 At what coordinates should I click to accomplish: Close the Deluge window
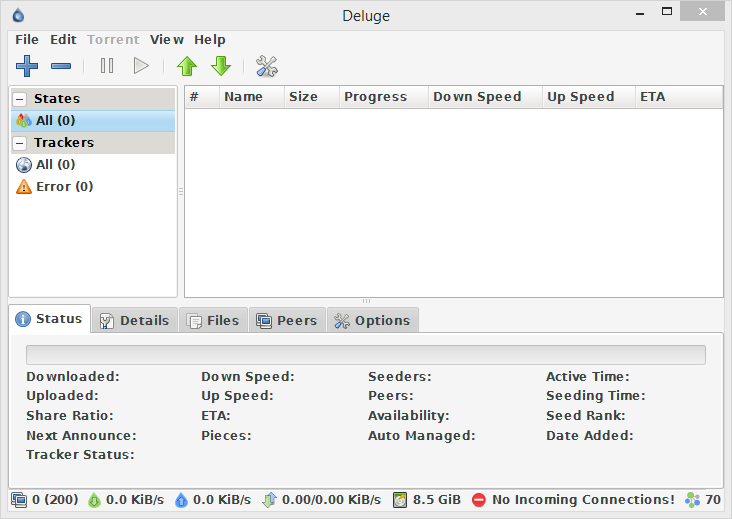pyautogui.click(x=703, y=12)
